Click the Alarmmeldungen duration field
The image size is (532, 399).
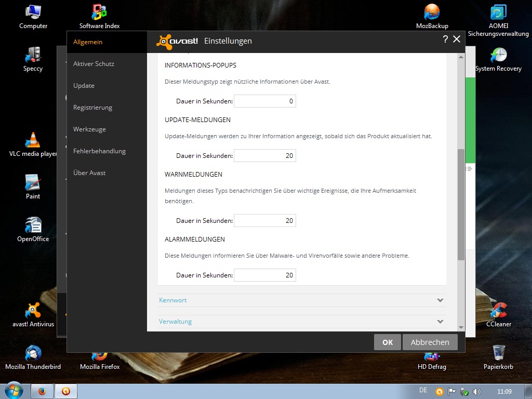click(x=265, y=275)
